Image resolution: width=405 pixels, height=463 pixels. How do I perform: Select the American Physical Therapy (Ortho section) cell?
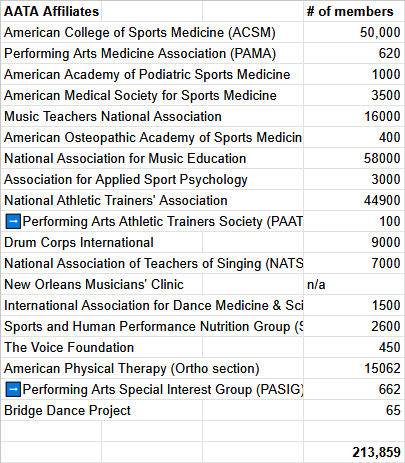[x=152, y=368]
